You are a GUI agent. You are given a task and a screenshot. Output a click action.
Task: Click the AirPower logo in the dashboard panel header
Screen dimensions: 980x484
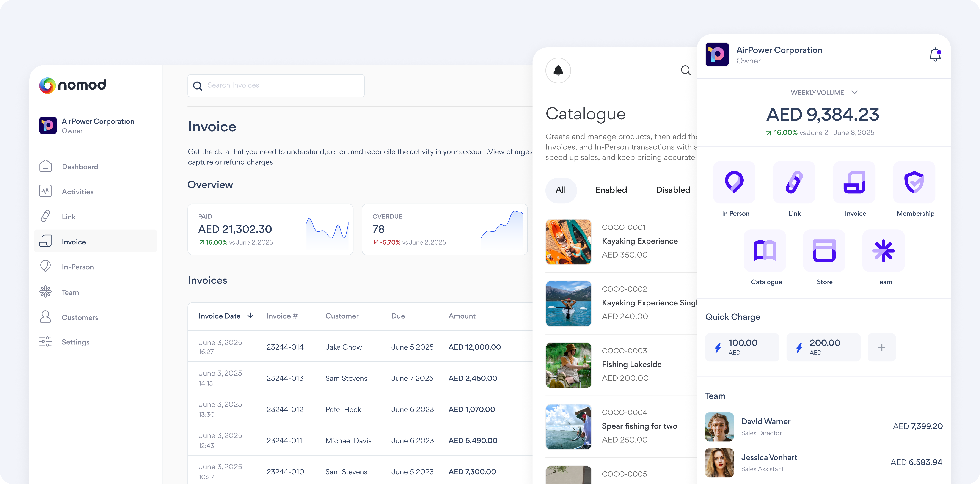(x=717, y=54)
